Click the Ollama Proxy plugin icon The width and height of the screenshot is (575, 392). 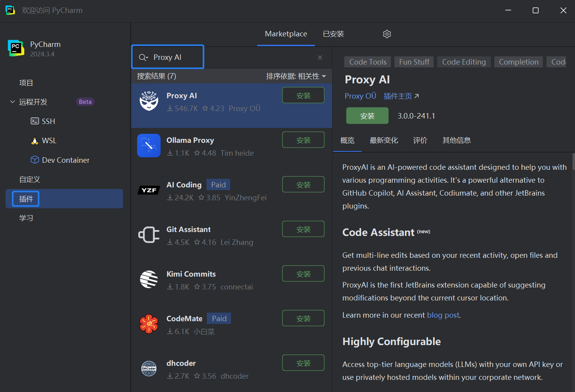pos(149,146)
